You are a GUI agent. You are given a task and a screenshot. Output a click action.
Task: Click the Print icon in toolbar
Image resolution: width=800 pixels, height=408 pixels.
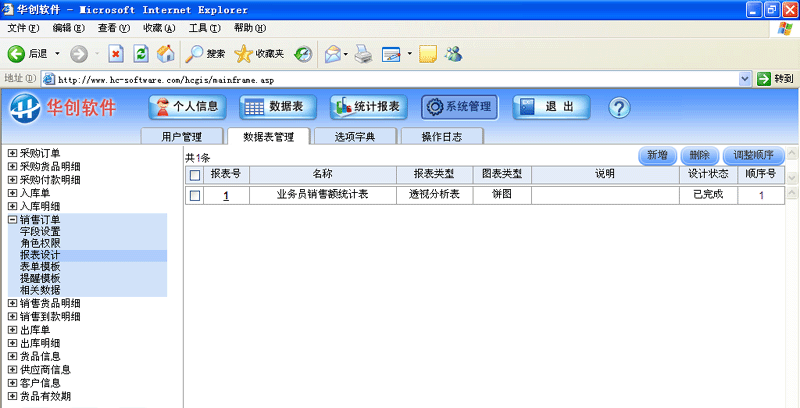tap(364, 53)
